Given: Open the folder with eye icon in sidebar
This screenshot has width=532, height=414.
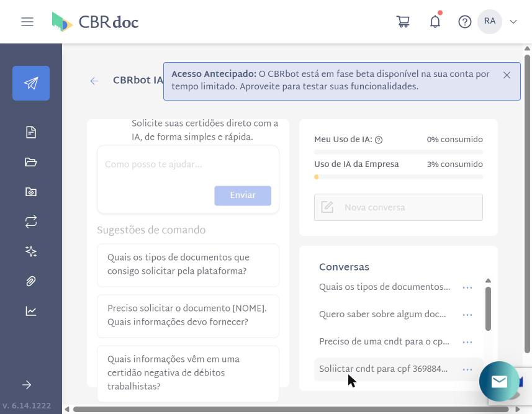Looking at the screenshot, I should click(x=31, y=192).
